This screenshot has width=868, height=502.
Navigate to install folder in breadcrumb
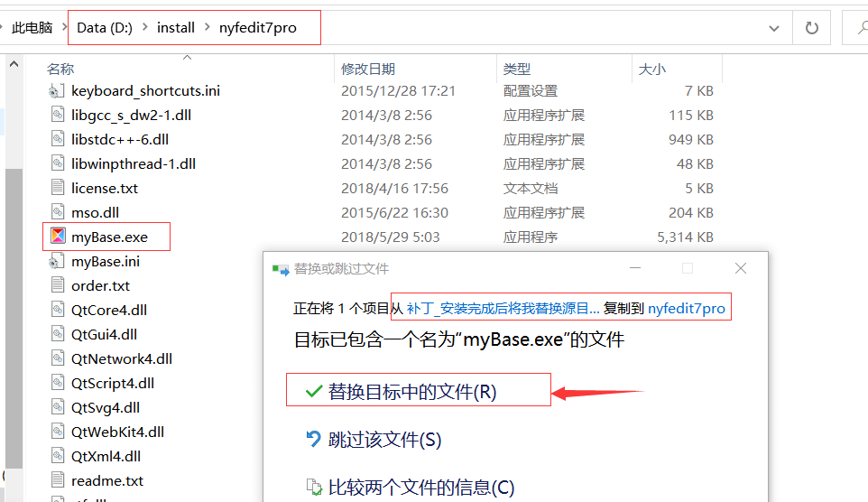coord(175,28)
